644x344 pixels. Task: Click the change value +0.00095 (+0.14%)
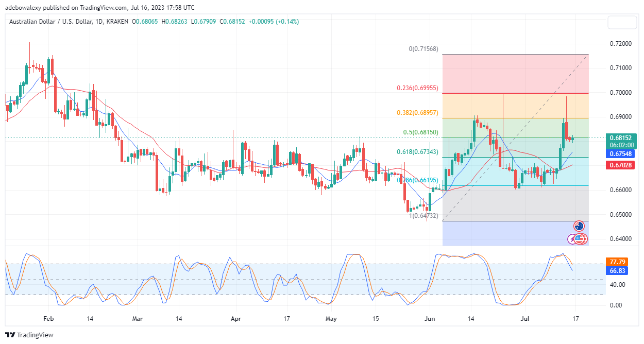click(274, 22)
